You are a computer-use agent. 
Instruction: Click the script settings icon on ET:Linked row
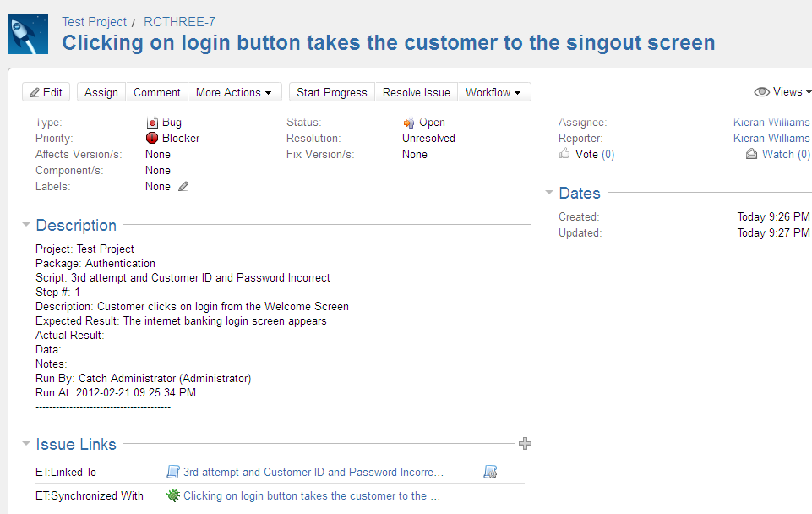[x=490, y=472]
